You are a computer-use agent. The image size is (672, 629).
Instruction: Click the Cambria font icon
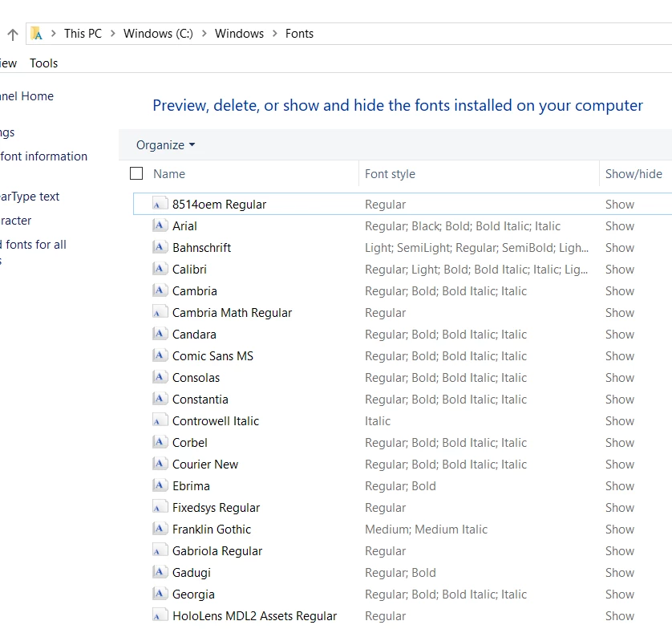(160, 290)
